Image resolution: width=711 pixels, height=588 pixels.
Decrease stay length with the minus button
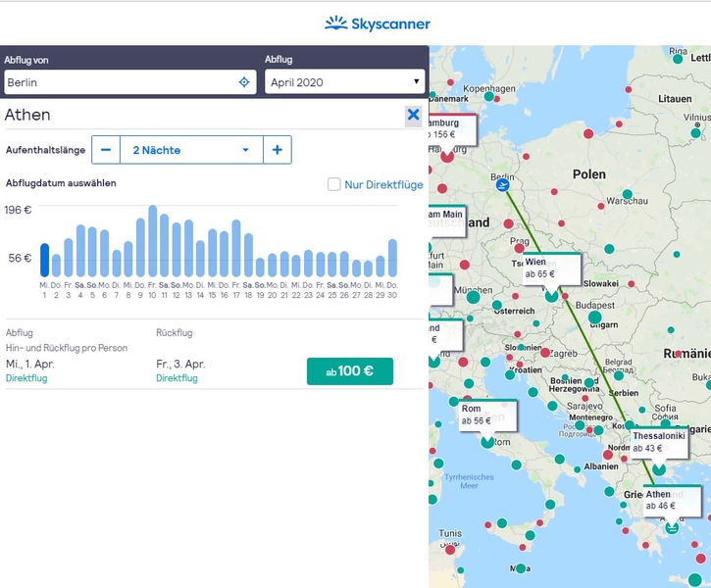pos(106,150)
